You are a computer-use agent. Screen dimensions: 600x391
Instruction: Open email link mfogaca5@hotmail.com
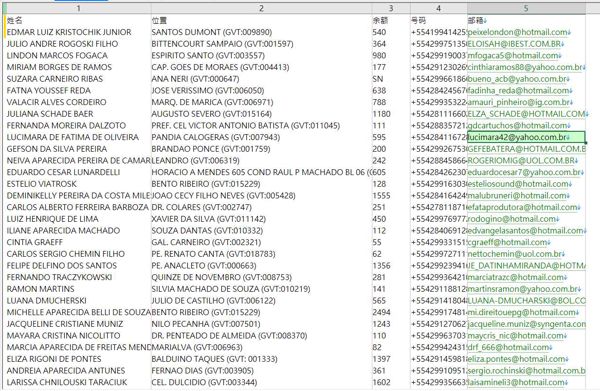(x=513, y=55)
